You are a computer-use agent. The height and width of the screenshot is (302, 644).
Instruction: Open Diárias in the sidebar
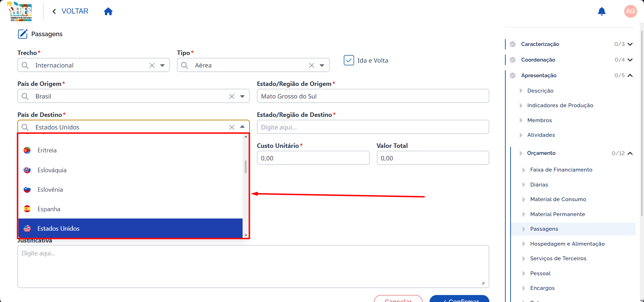tap(539, 185)
